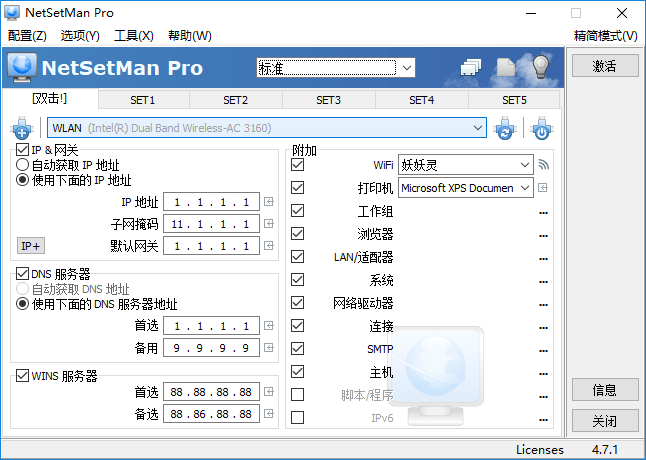Click the 信息 button
This screenshot has height=460, width=646.
605,390
